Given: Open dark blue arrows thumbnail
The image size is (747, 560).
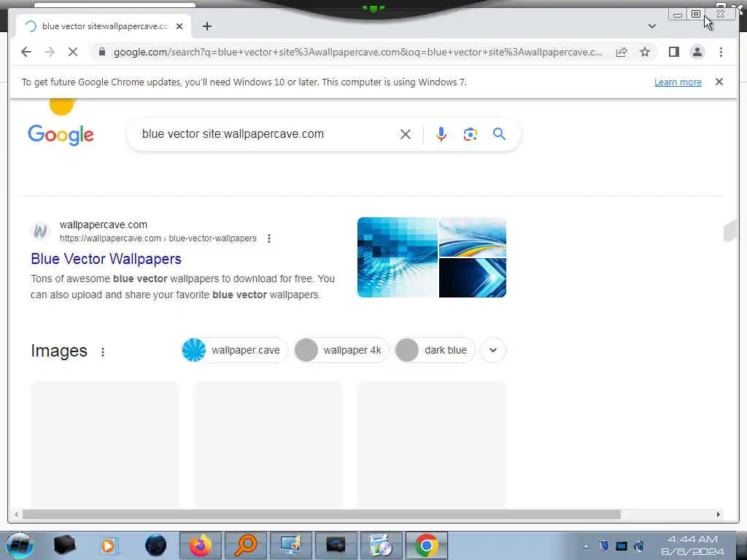Looking at the screenshot, I should [x=473, y=278].
